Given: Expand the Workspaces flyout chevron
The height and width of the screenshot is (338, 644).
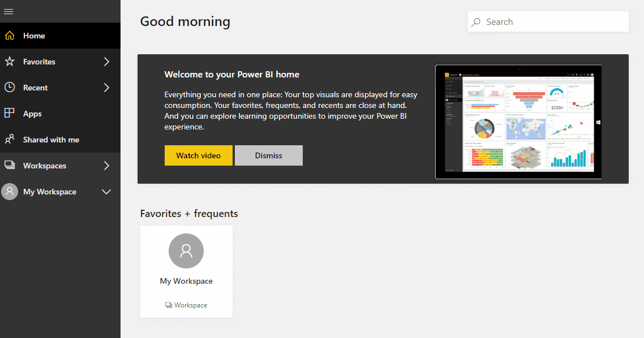Looking at the screenshot, I should click(106, 165).
